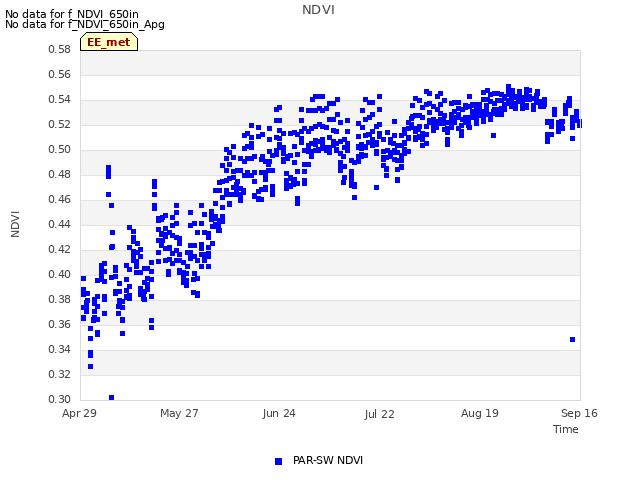640x480 pixels.
Task: Click the blue legend marker square
Action: click(278, 461)
